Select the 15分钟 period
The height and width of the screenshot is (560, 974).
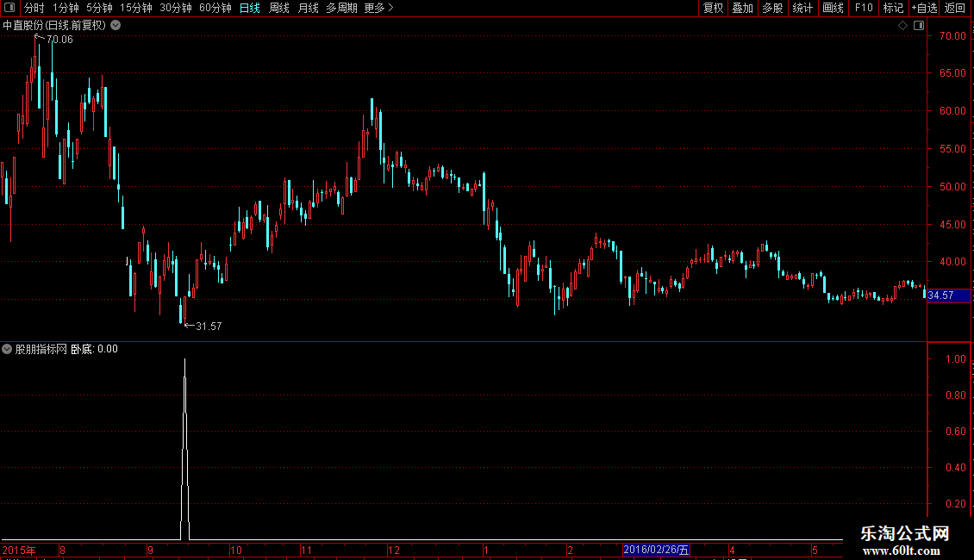click(x=135, y=8)
